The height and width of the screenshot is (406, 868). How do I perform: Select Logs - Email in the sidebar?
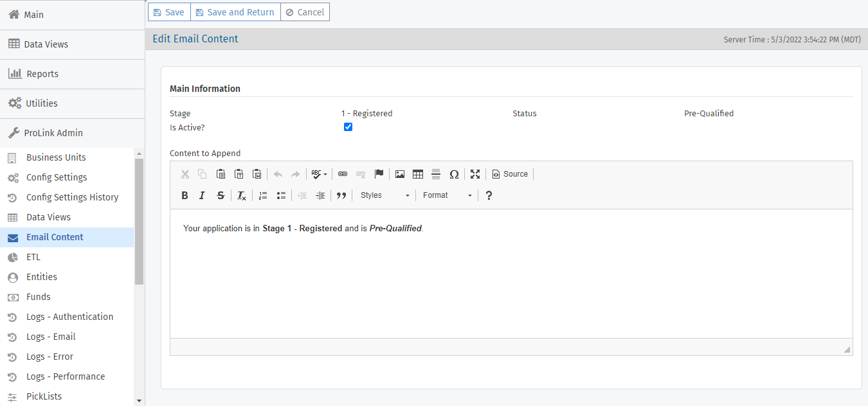point(51,337)
